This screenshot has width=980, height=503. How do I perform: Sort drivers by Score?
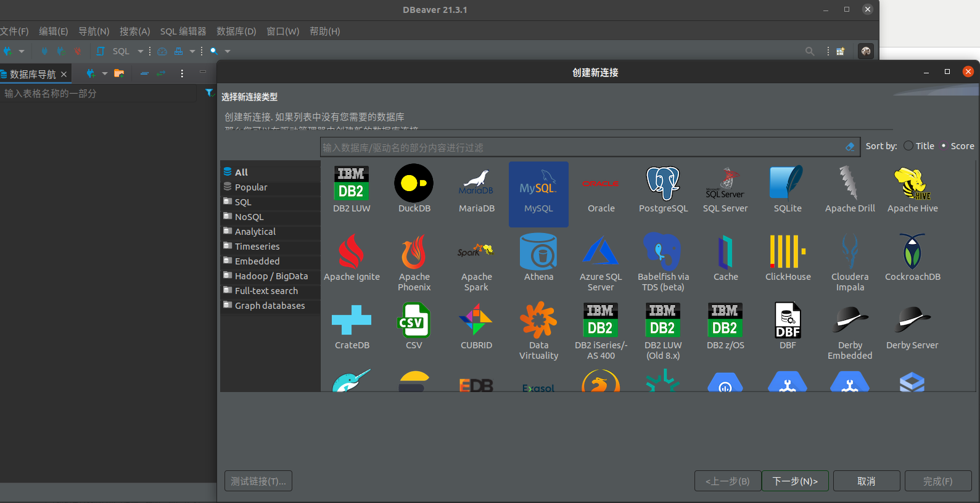pyautogui.click(x=957, y=146)
